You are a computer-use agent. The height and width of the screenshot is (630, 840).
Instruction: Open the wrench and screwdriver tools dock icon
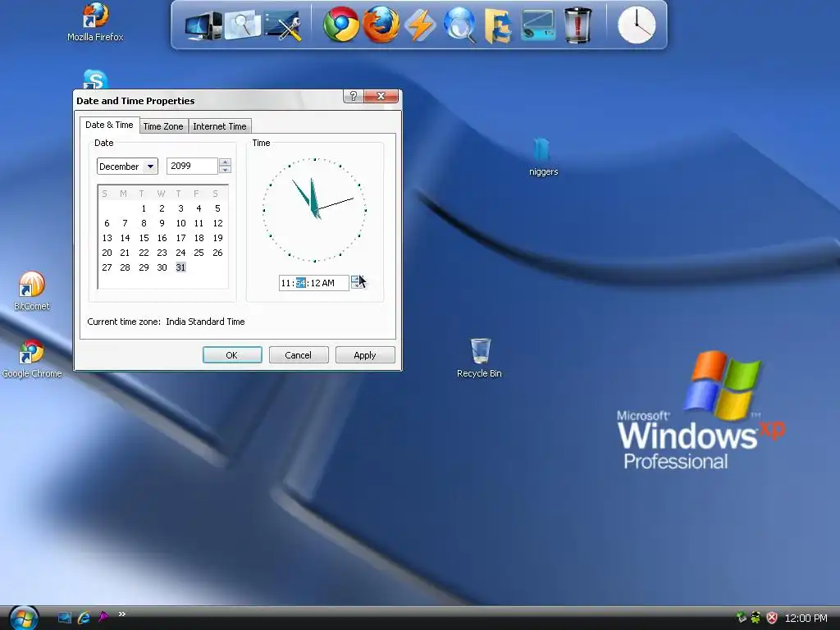point(283,25)
